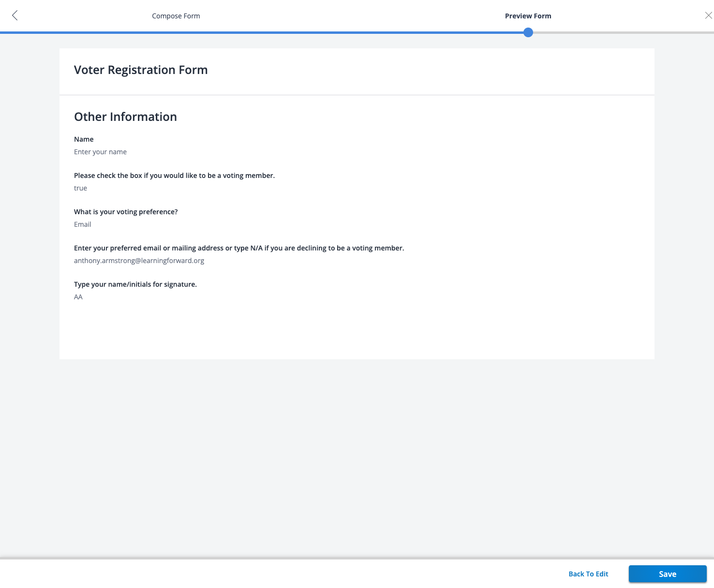Viewport: 714px width, 588px height.
Task: Switch to the Compose Form step
Action: coord(176,16)
